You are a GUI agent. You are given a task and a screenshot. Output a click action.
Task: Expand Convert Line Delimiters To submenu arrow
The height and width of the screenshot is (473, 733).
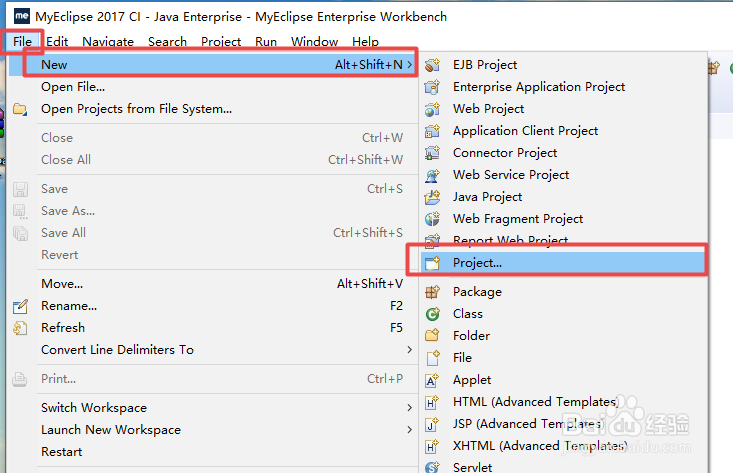410,350
